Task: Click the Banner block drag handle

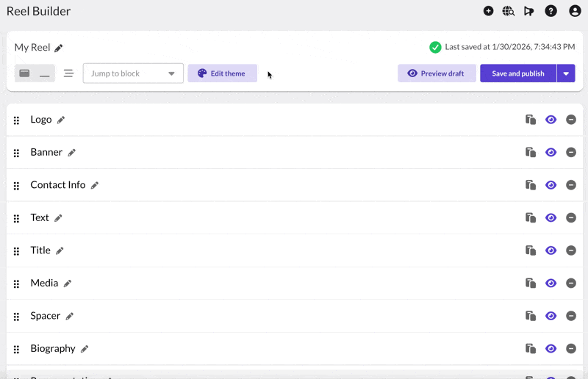Action: pos(16,153)
